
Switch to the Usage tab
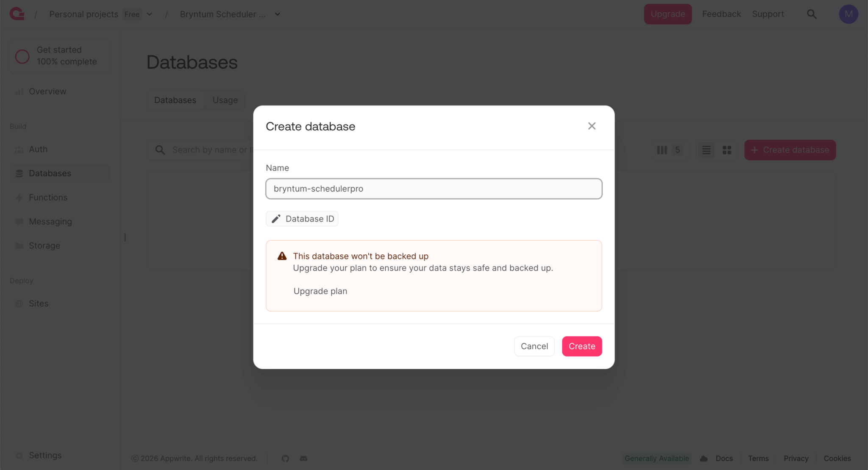pyautogui.click(x=225, y=100)
